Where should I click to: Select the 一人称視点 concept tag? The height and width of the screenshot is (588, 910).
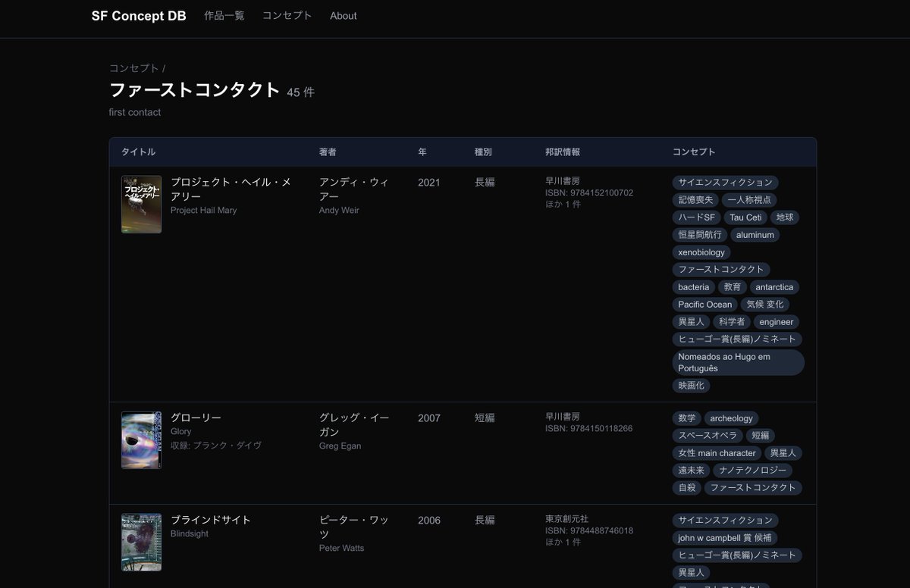pos(749,200)
